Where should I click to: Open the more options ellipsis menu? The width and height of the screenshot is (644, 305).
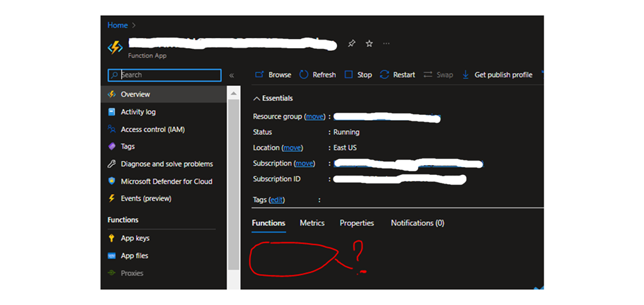[386, 43]
